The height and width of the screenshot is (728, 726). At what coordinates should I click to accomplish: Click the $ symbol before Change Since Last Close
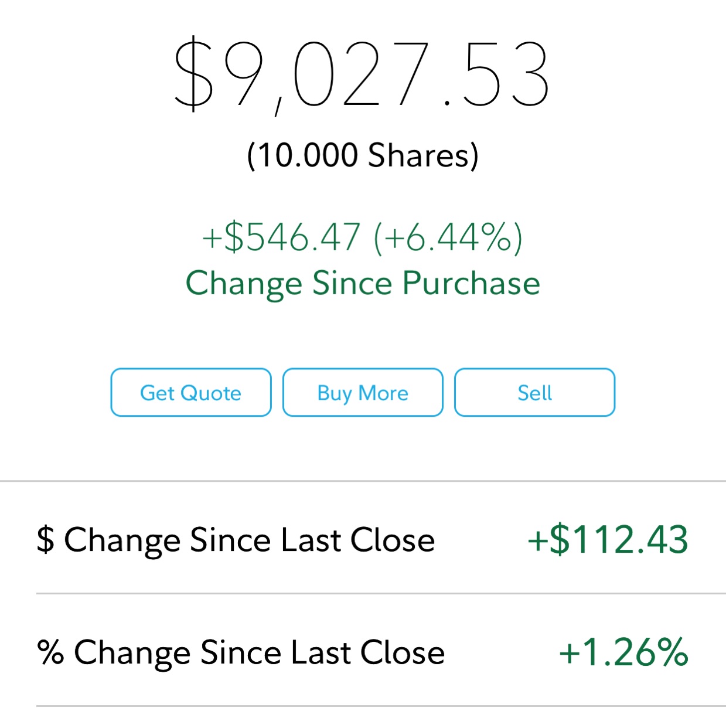coord(45,540)
